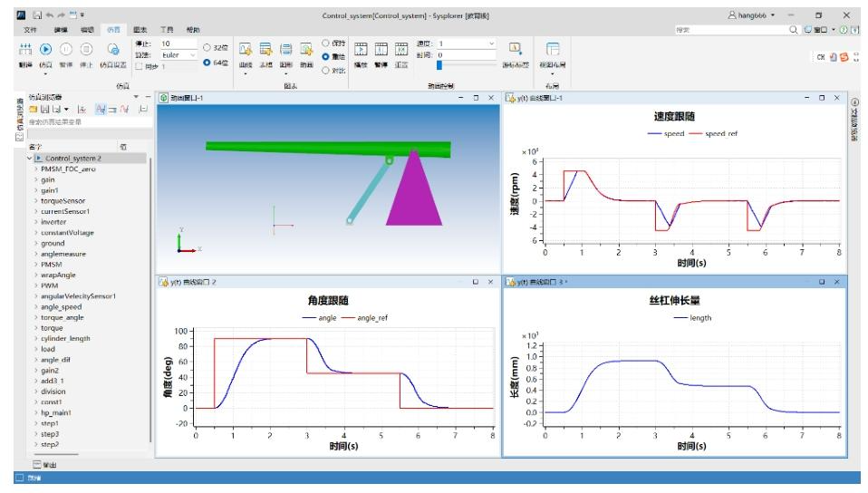This screenshot has width=868, height=493.
Task: Select the 保持 radio option
Action: [x=325, y=43]
